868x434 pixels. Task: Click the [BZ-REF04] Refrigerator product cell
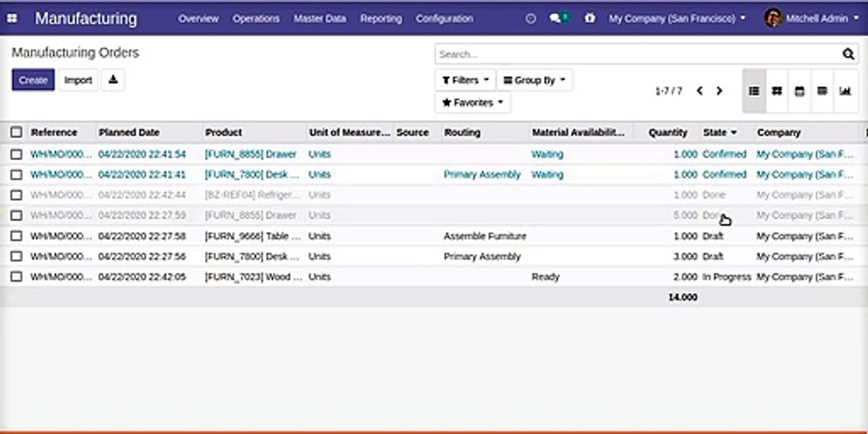[253, 195]
